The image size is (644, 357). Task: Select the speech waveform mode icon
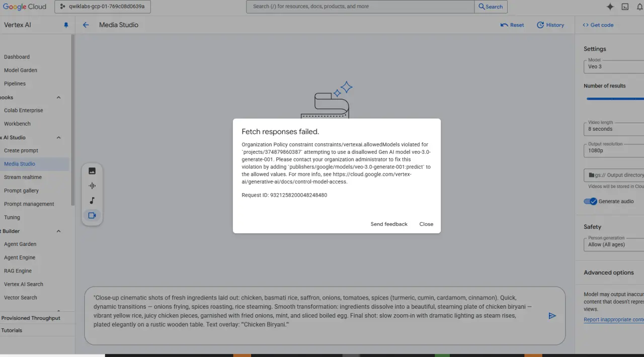[x=92, y=186]
